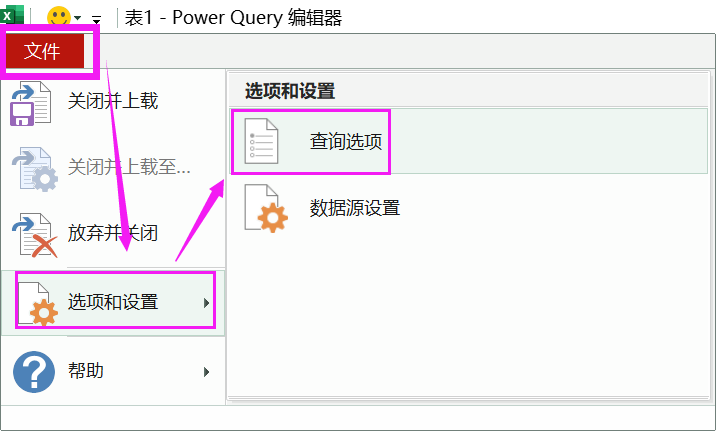Click the 选项和设置 gear icon in left menu
The height and width of the screenshot is (431, 716).
(x=37, y=303)
